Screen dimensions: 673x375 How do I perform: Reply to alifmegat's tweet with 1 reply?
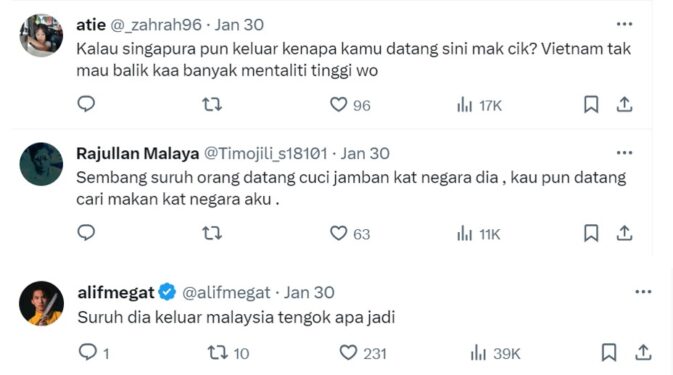[94, 353]
